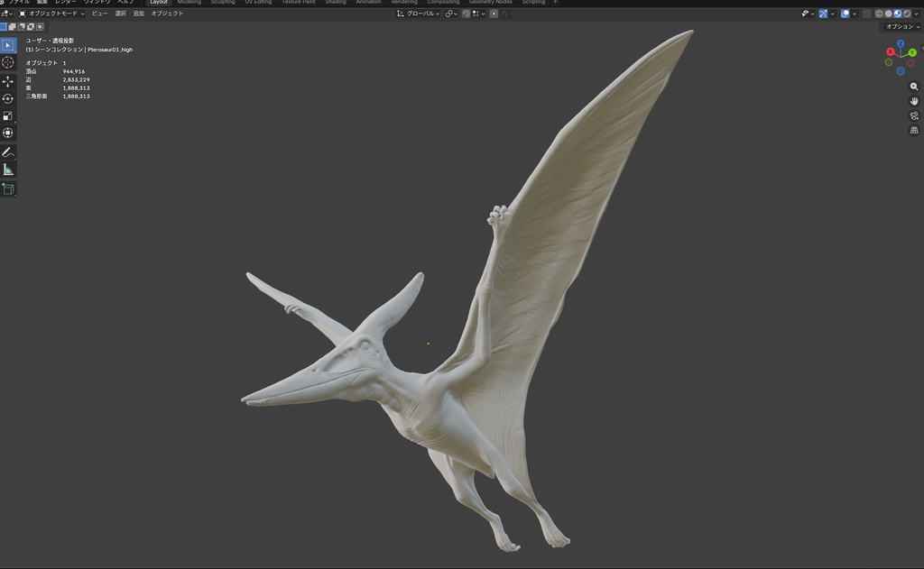Open the レンダー menu
Screen dimensions: 924x569
[x=65, y=2]
